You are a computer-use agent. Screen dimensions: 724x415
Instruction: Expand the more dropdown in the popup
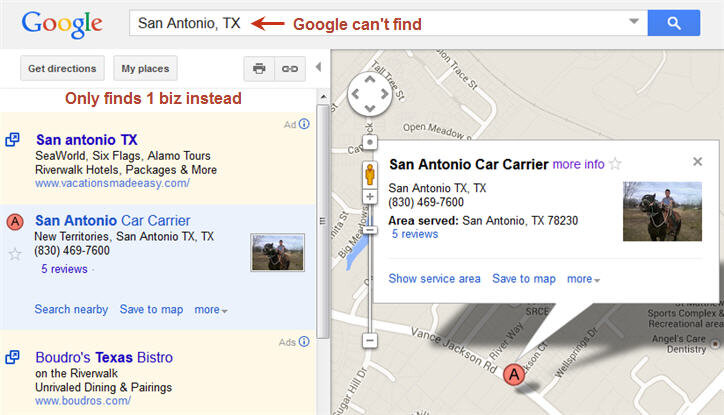(583, 279)
